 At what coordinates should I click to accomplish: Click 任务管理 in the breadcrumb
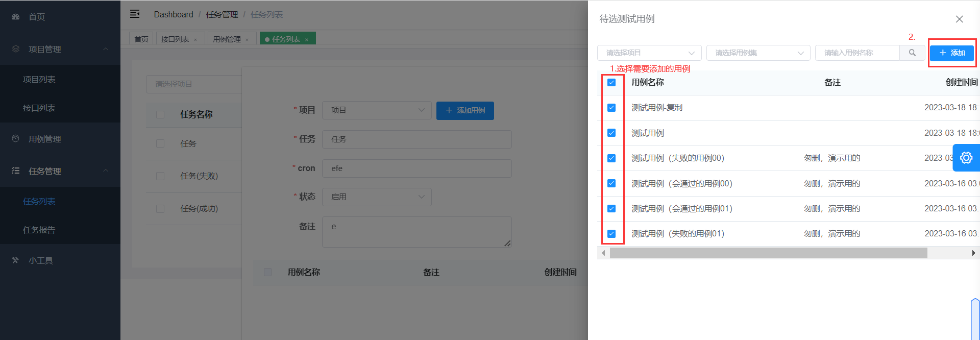(x=222, y=14)
